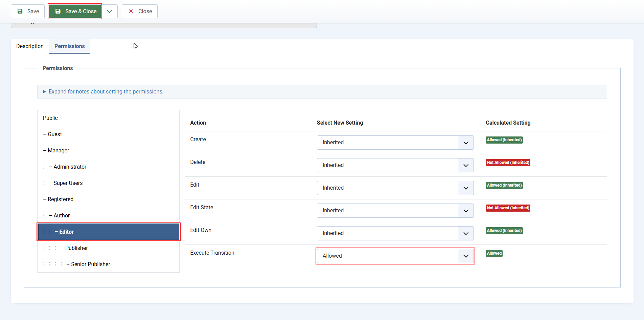Select the Author user group

pyautogui.click(x=62, y=215)
